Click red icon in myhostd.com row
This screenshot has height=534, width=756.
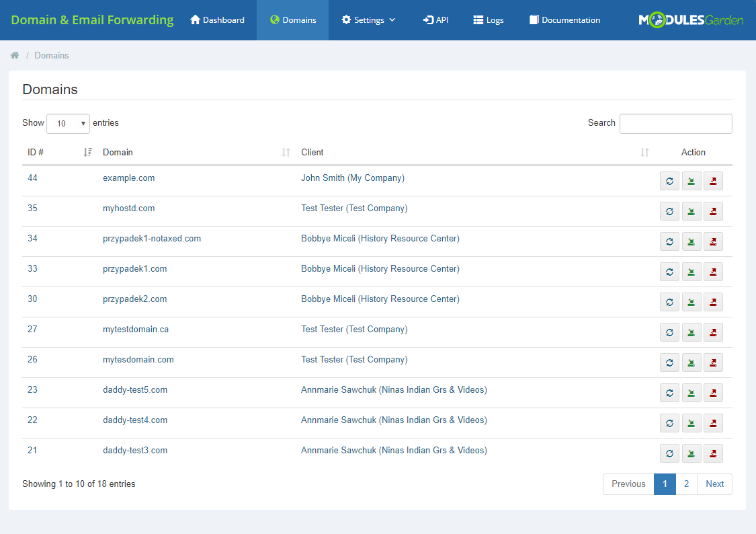point(713,211)
